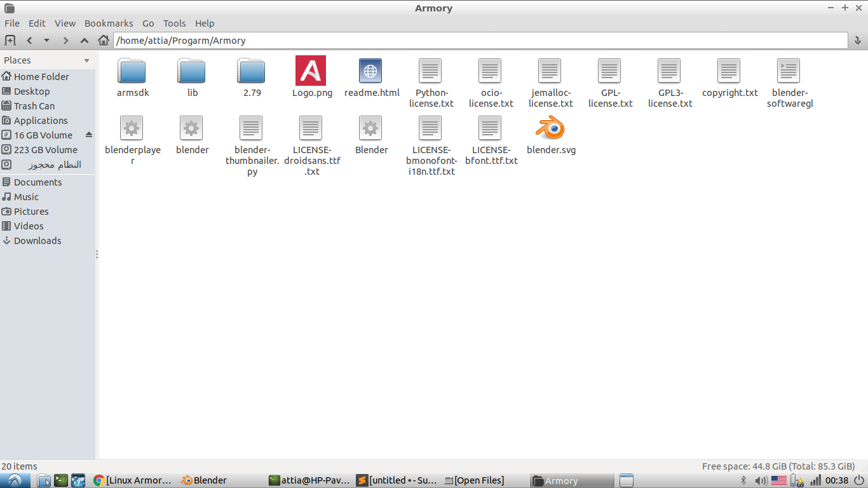Viewport: 868px width, 488px height.
Task: Open the blender.svg file
Action: (x=550, y=127)
